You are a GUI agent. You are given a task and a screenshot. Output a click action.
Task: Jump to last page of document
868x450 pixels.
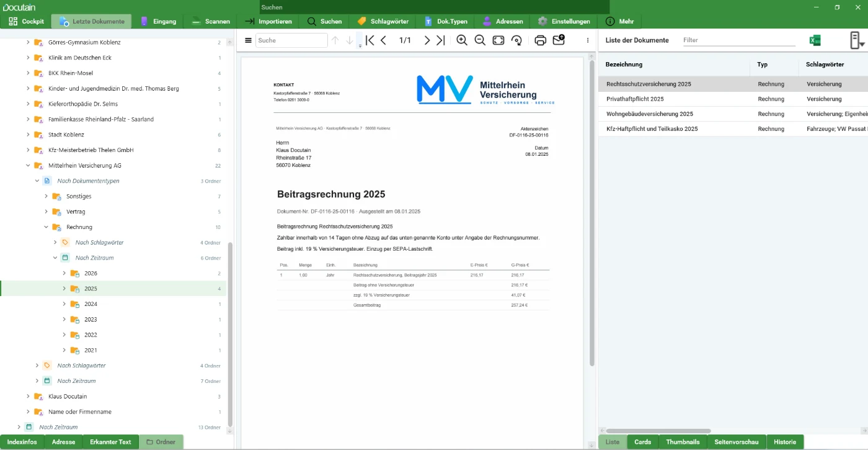440,40
